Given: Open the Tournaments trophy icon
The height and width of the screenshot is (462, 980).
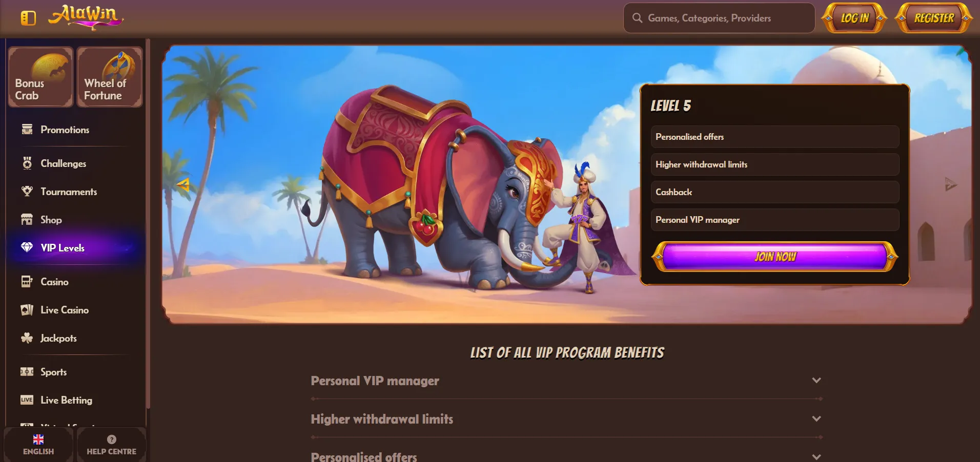Looking at the screenshot, I should click(27, 192).
